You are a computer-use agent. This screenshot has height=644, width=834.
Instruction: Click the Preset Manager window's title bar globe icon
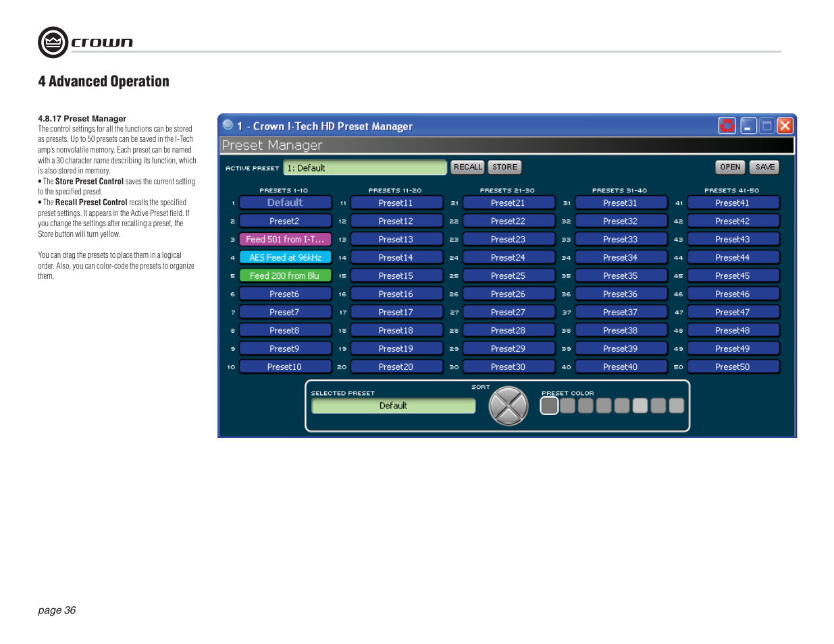(228, 125)
